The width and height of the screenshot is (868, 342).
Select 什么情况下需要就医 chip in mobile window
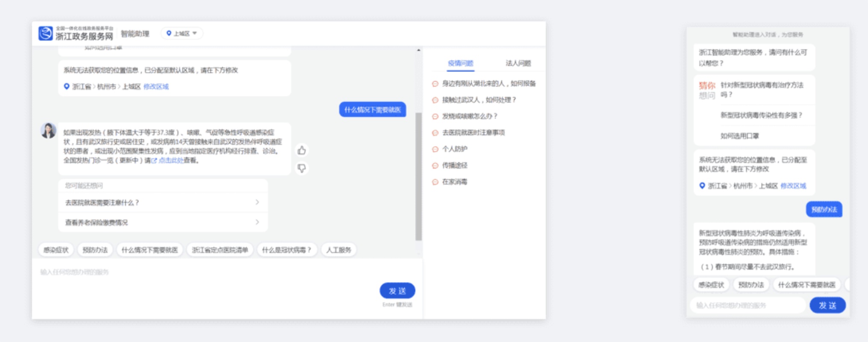click(806, 285)
